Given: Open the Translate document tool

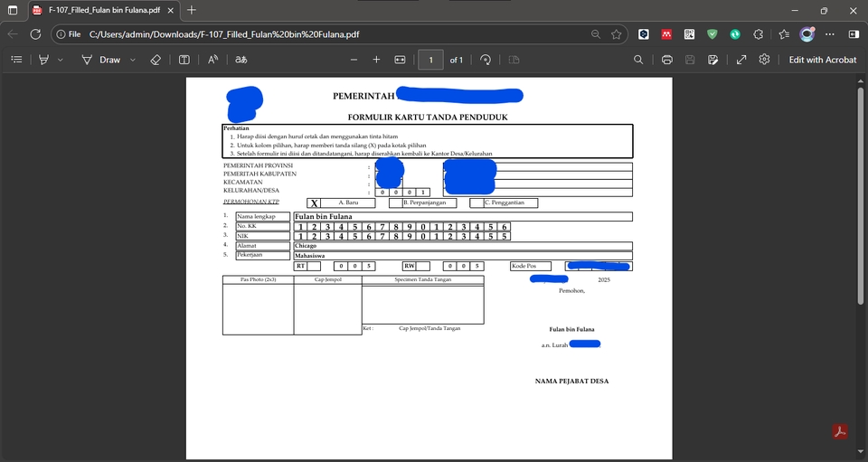Looking at the screenshot, I should (x=241, y=60).
